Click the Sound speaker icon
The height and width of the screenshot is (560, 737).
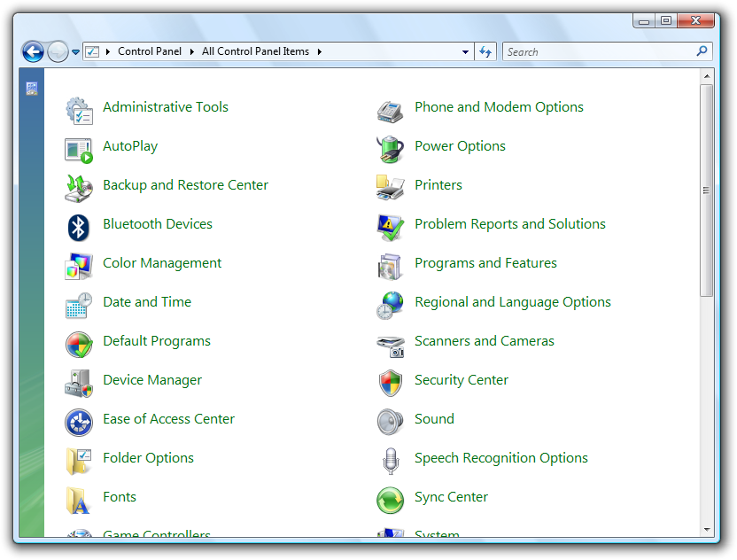[x=390, y=422]
